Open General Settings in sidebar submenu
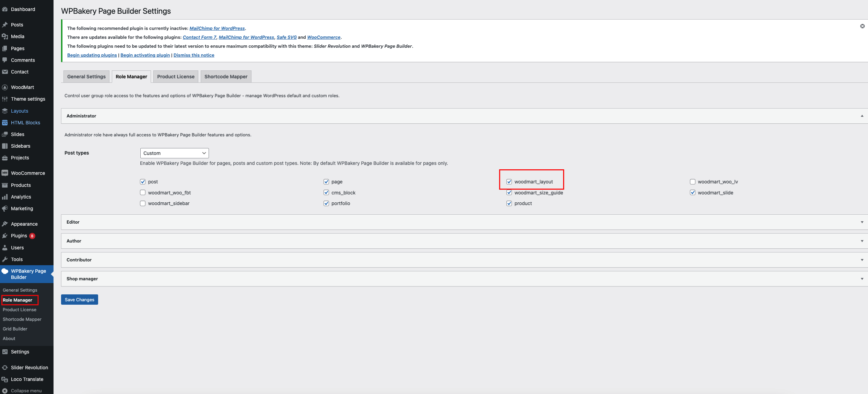This screenshot has width=868, height=394. click(x=20, y=290)
